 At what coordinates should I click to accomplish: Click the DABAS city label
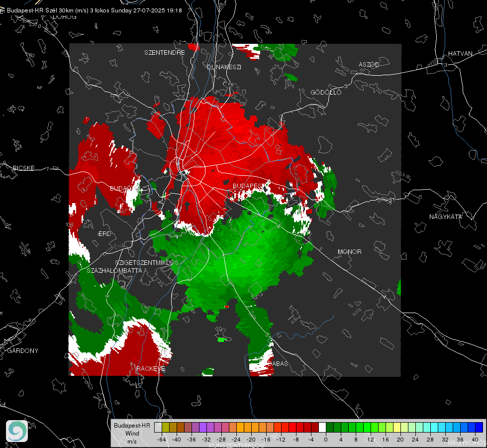[x=278, y=363]
